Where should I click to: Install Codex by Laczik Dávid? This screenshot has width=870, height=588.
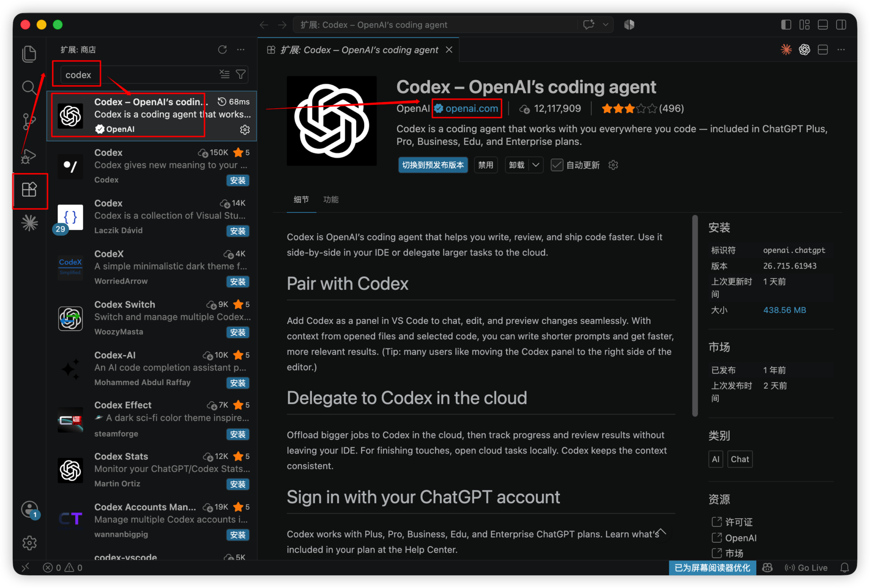coord(237,231)
